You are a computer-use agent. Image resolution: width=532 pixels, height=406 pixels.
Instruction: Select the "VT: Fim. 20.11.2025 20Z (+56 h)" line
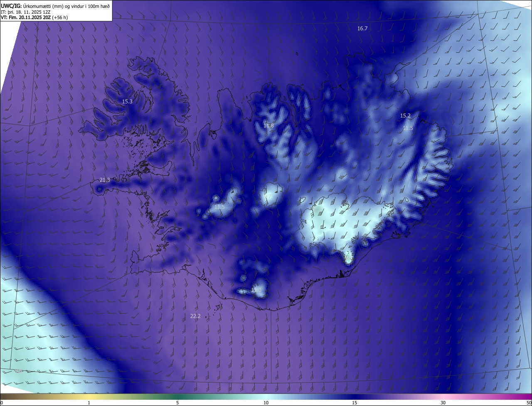[x=34, y=17]
